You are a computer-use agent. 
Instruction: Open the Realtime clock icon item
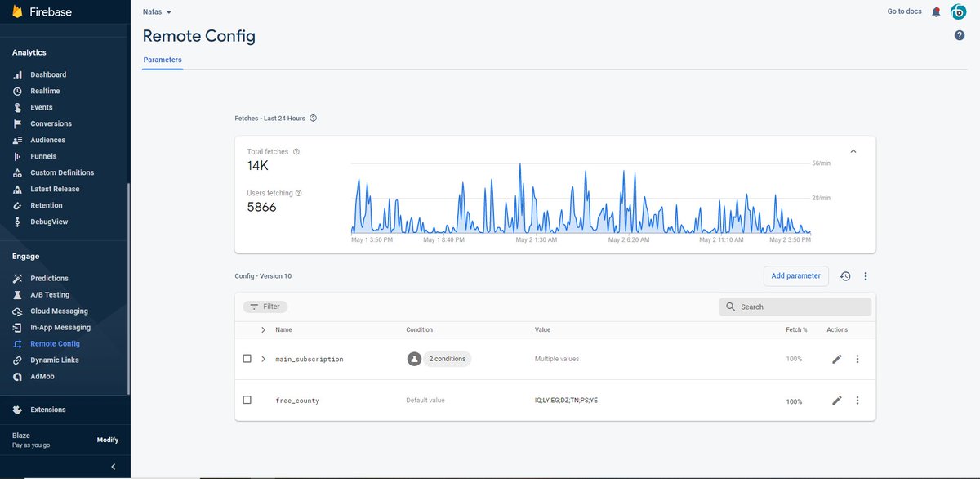pyautogui.click(x=17, y=91)
